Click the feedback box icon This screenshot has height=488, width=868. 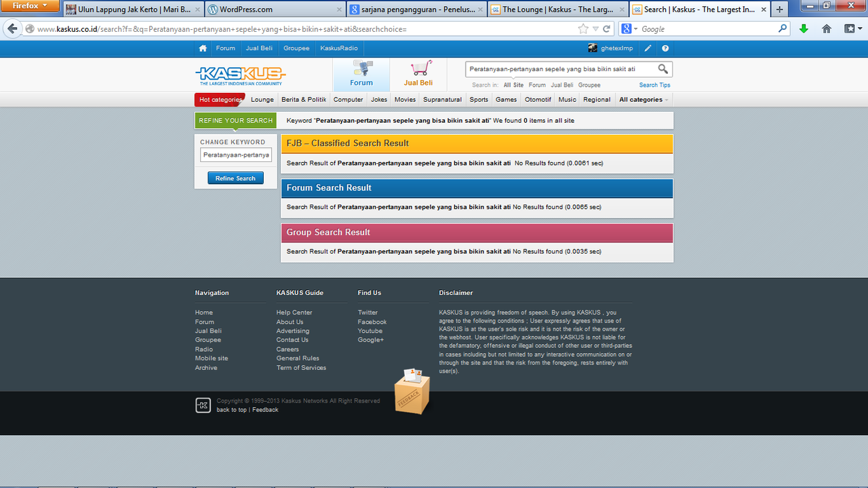[x=412, y=391]
